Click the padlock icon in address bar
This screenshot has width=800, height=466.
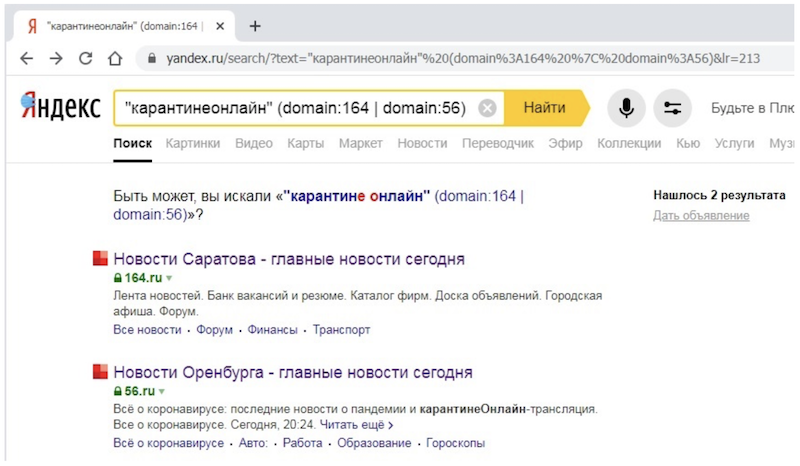(152, 59)
